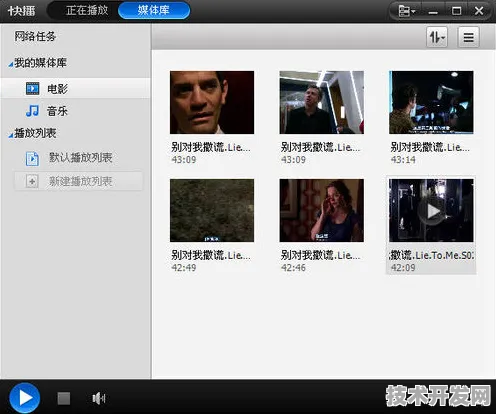Click the plus icon for new playlist
496x414 pixels.
[x=32, y=182]
